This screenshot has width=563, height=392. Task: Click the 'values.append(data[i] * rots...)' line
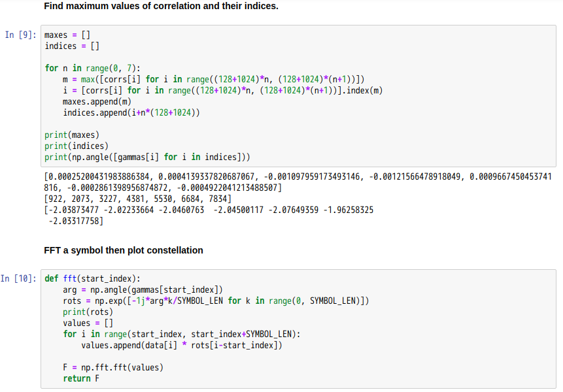(182, 346)
